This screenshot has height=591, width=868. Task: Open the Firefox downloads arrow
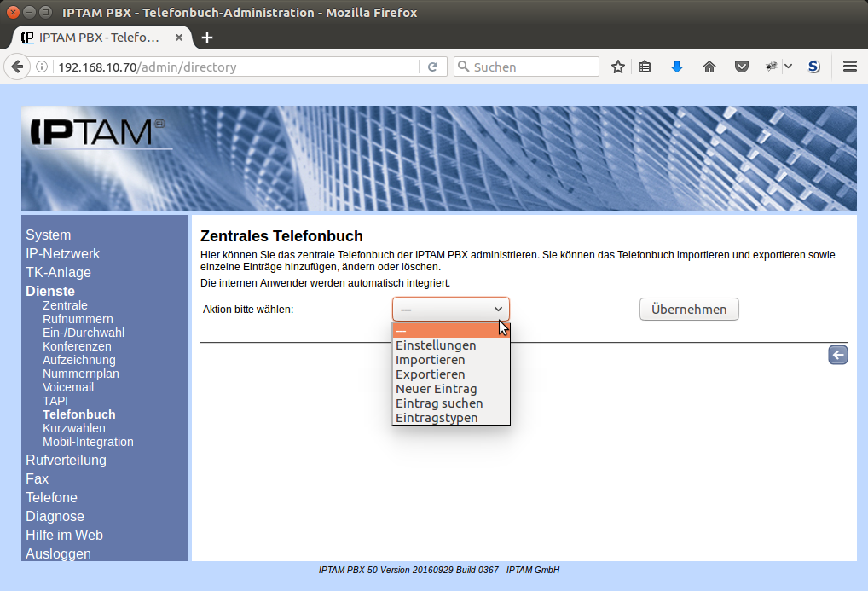(x=677, y=67)
